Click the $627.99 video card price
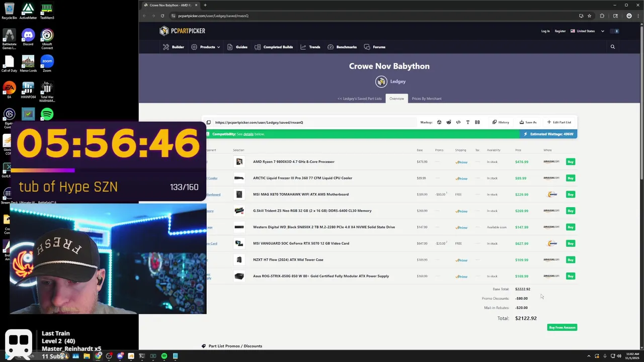Viewport: 644px width, 362px height. coord(521,243)
